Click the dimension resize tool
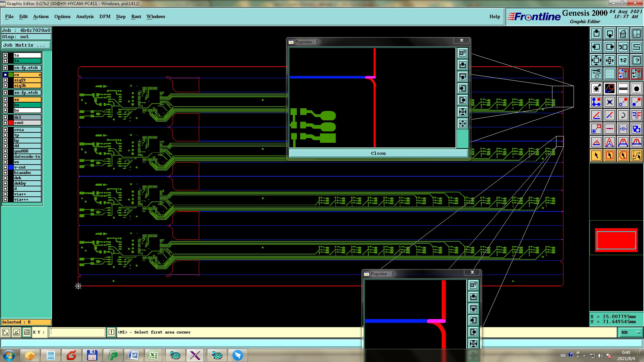Image resolution: width=644 pixels, height=362 pixels. click(x=623, y=129)
